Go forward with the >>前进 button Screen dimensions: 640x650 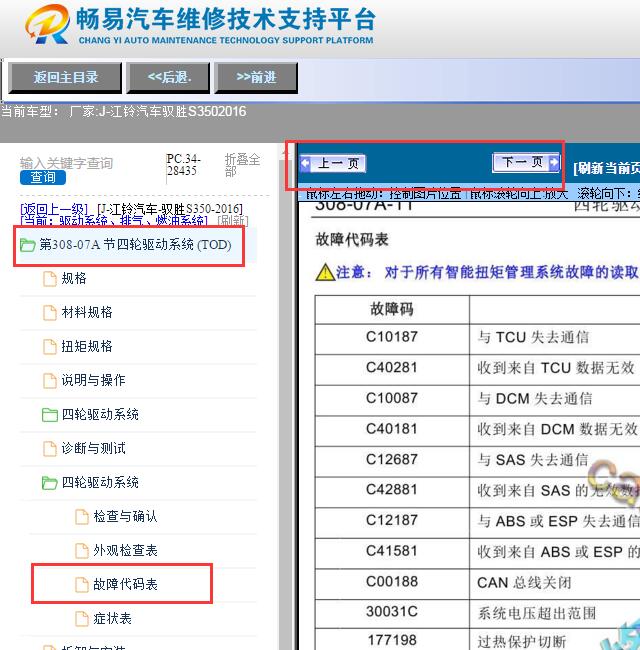[x=256, y=78]
